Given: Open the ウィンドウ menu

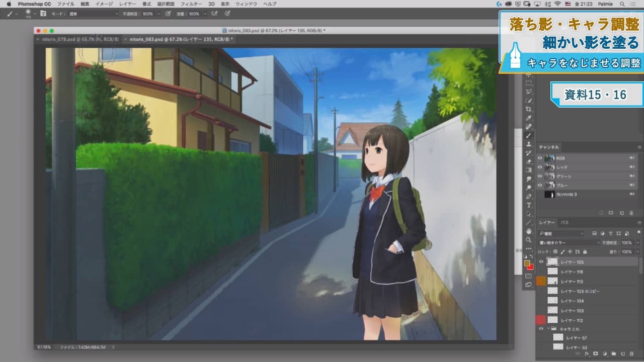Looking at the screenshot, I should [247, 4].
